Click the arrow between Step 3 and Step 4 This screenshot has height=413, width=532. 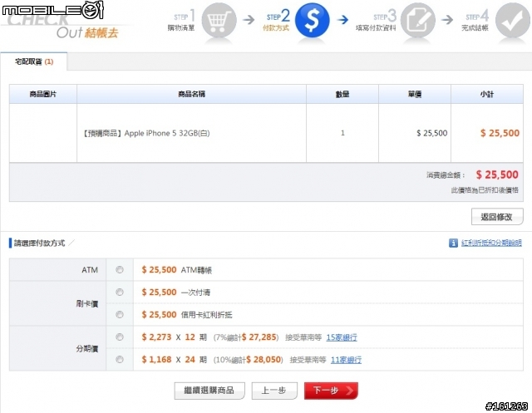[x=447, y=20]
